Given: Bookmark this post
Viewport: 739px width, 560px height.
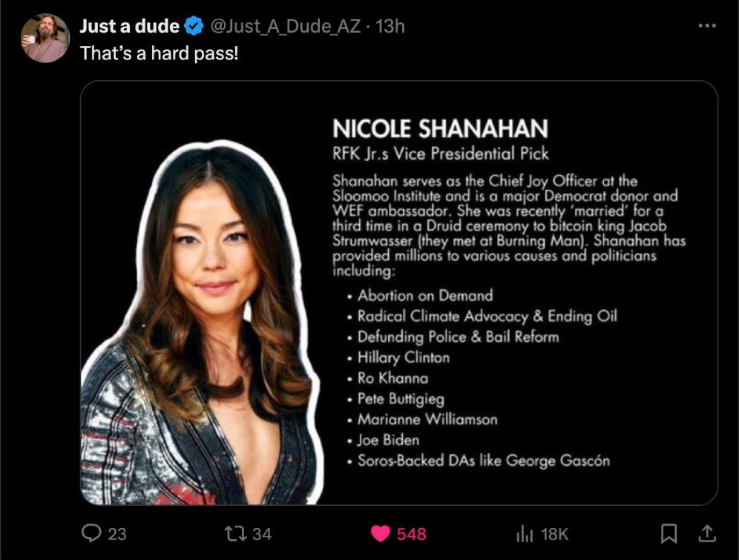Looking at the screenshot, I should pos(669,533).
